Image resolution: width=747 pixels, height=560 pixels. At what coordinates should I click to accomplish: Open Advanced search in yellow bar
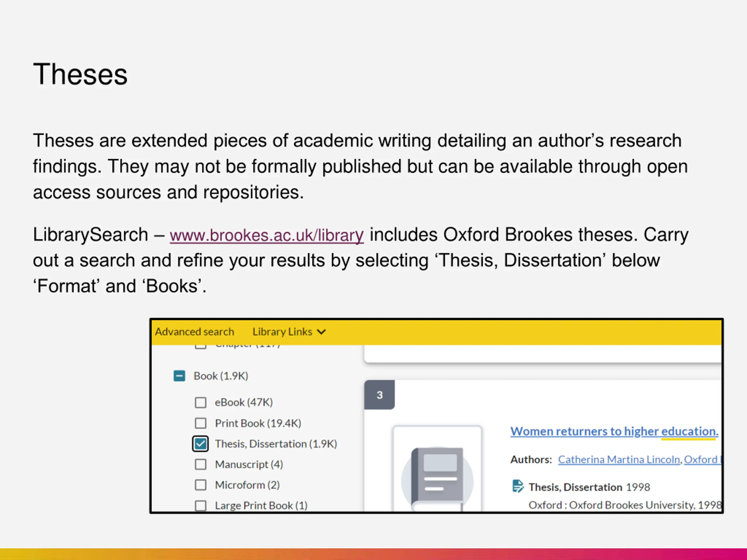point(195,332)
